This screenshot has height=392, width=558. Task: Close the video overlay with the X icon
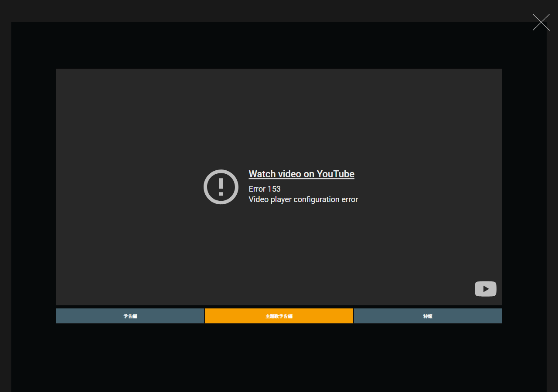coord(541,22)
